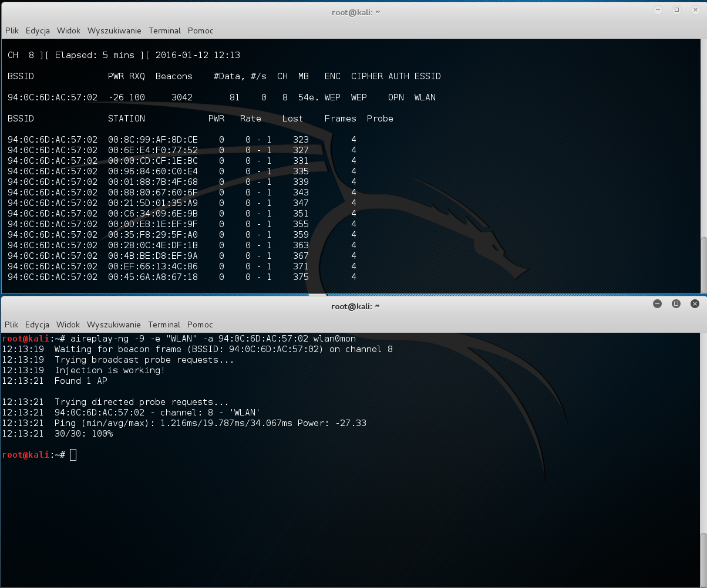The image size is (707, 588).
Task: Click the STATION column header
Action: (x=126, y=119)
